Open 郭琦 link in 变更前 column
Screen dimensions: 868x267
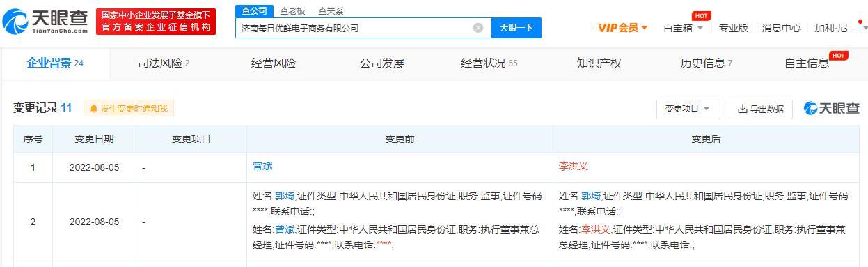(285, 197)
